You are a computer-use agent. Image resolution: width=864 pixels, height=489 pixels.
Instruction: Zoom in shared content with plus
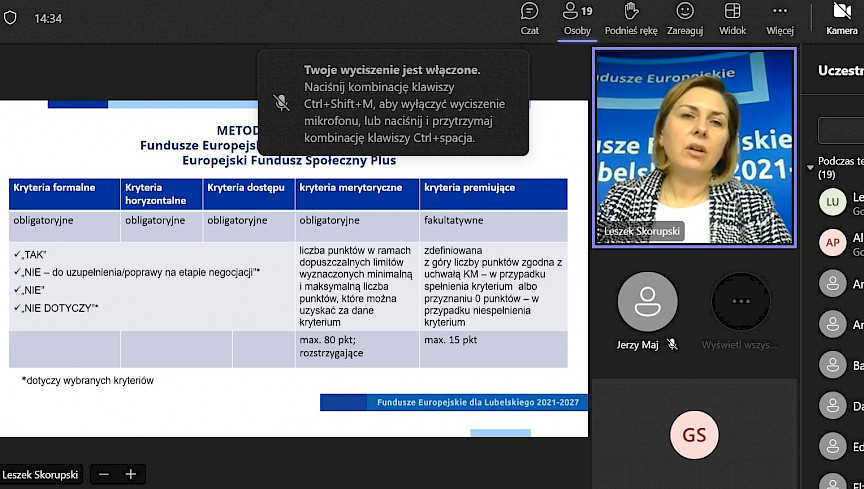pyautogui.click(x=131, y=474)
